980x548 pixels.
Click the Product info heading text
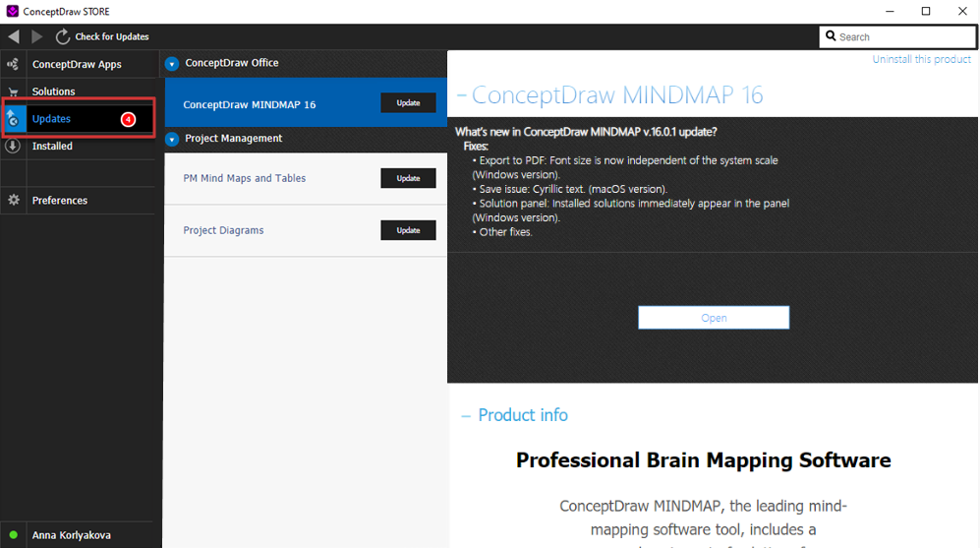point(523,415)
